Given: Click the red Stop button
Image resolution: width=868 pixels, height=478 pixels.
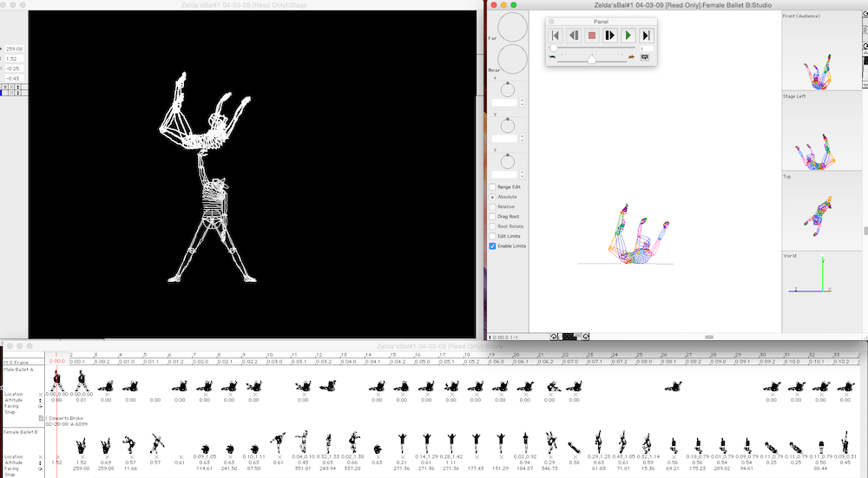Looking at the screenshot, I should (x=592, y=36).
